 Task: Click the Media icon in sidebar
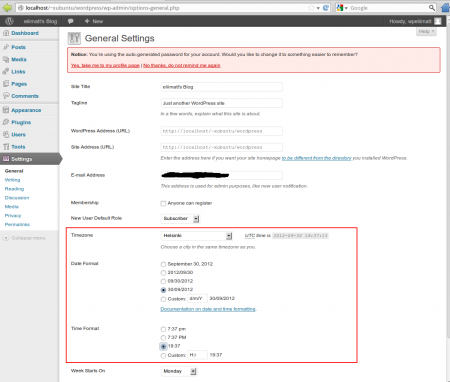(6, 59)
